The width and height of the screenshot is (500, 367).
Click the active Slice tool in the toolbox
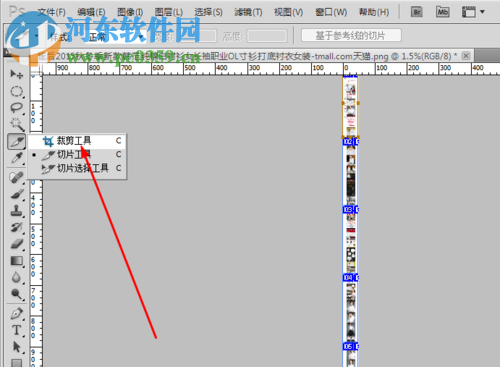click(x=16, y=141)
